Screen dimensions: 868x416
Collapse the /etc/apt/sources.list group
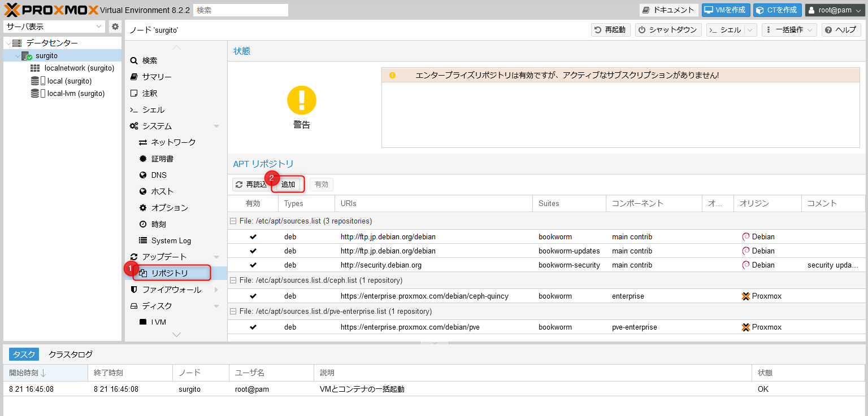click(x=233, y=221)
